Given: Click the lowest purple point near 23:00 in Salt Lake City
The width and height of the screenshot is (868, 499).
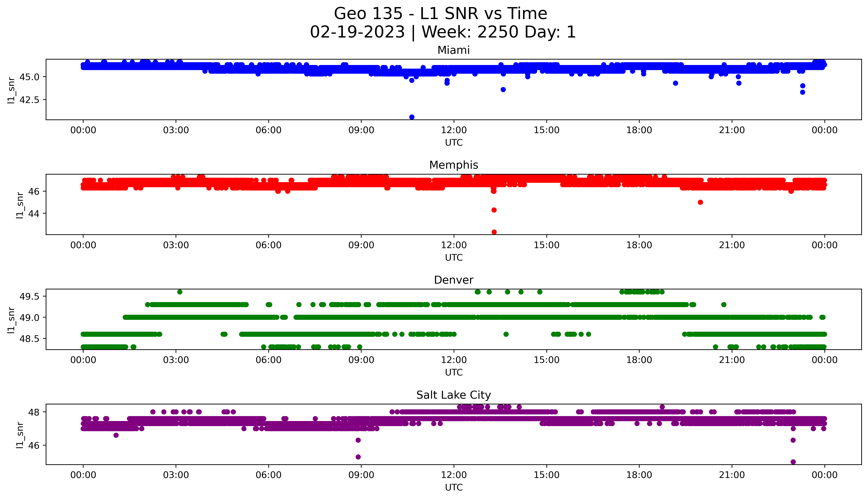Looking at the screenshot, I should (793, 462).
